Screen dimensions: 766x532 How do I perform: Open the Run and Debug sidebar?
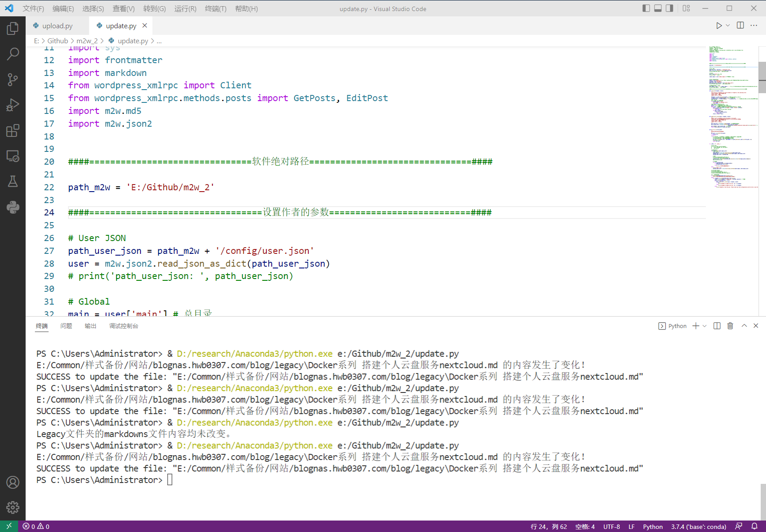click(13, 105)
